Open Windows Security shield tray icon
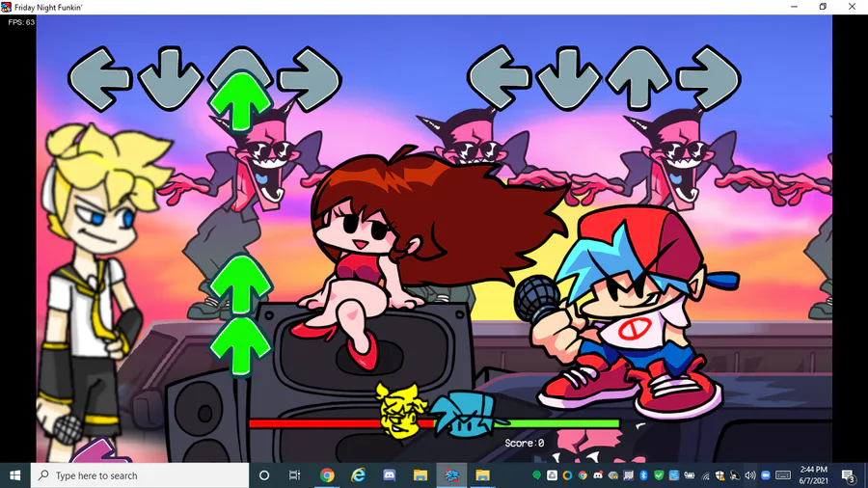The image size is (868, 488). pyautogui.click(x=719, y=475)
